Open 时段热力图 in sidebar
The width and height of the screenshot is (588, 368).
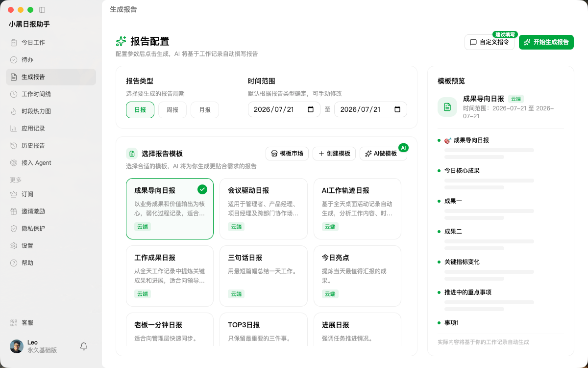[51, 111]
